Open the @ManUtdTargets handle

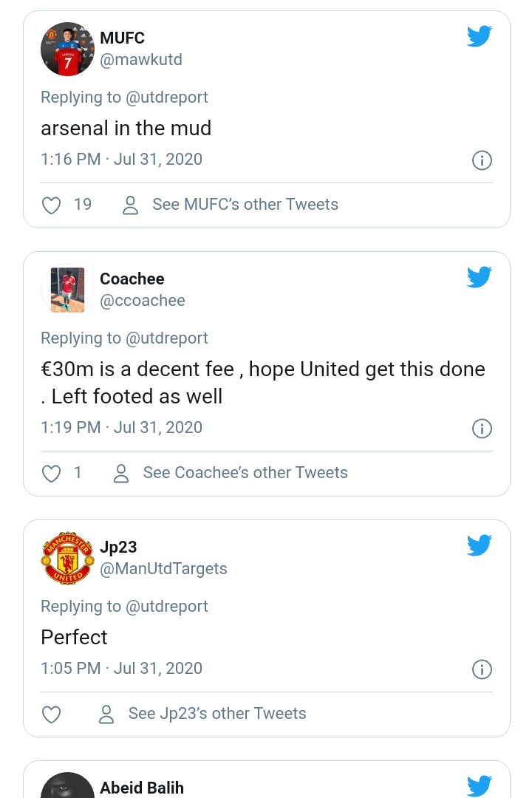click(163, 569)
